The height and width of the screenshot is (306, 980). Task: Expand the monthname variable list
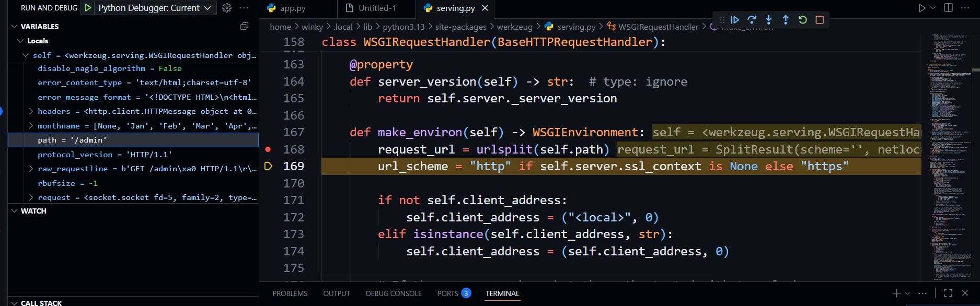(31, 126)
